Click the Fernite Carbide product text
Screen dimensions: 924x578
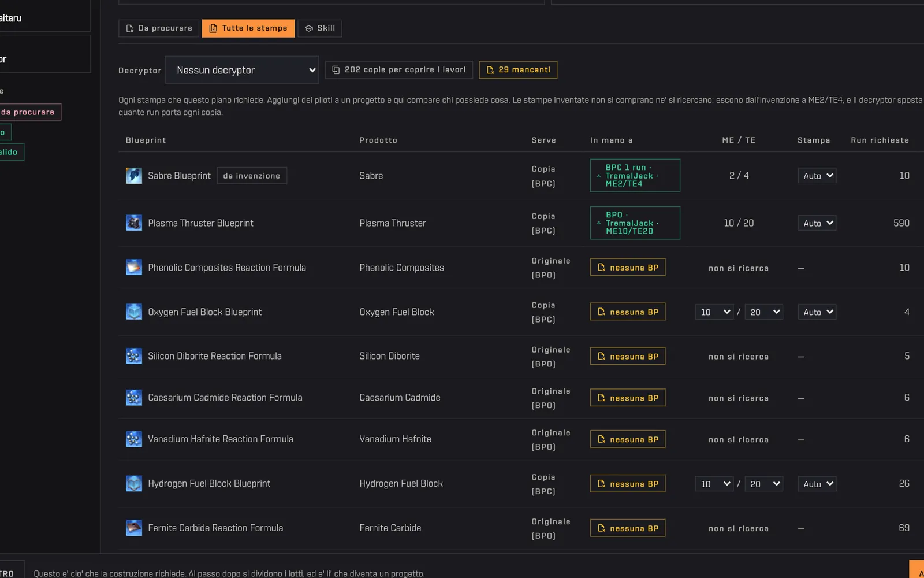pos(390,528)
